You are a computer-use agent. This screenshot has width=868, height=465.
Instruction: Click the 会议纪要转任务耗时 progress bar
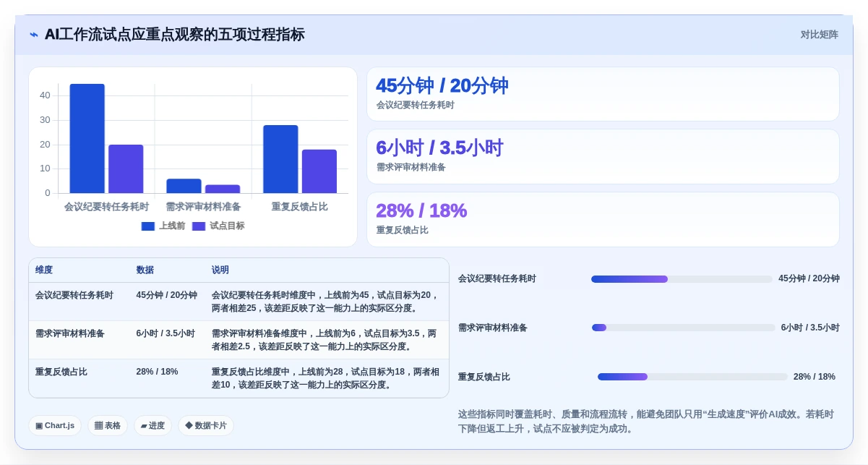click(682, 279)
